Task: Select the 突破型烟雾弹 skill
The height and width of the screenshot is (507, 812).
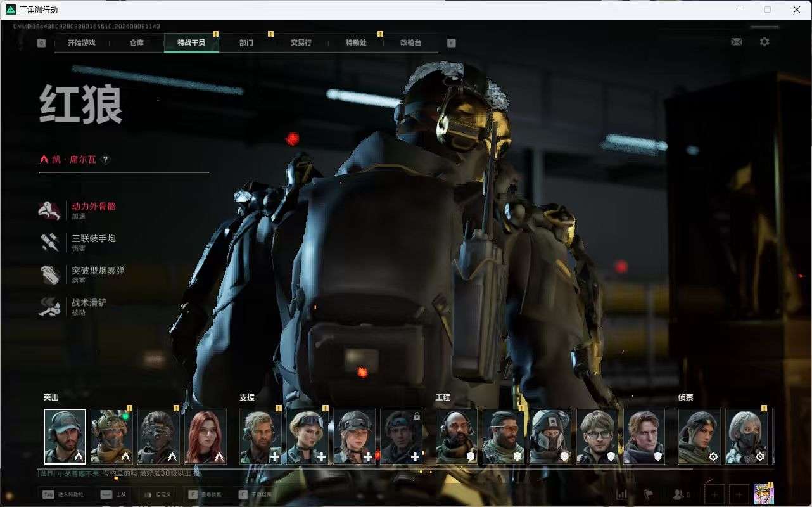Action: tap(82, 274)
